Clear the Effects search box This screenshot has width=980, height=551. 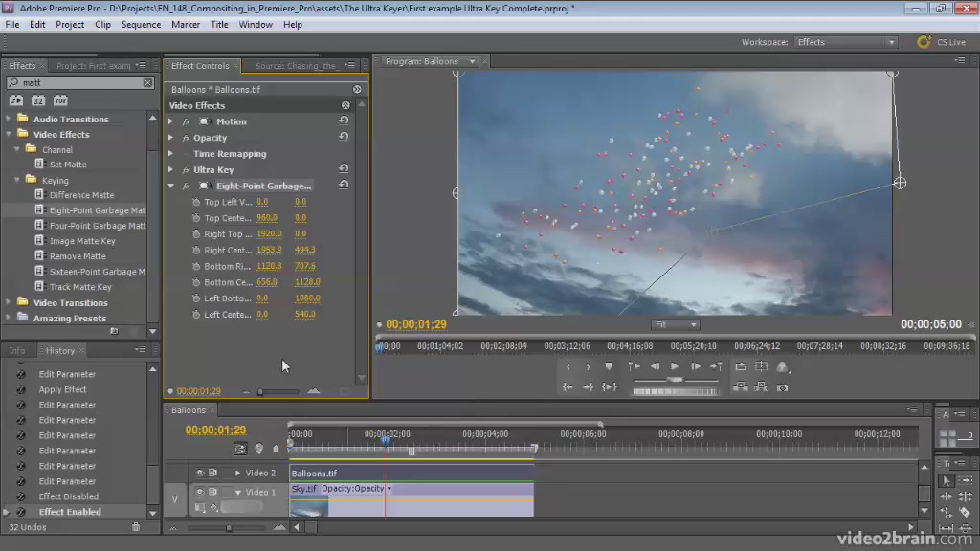[x=147, y=82]
